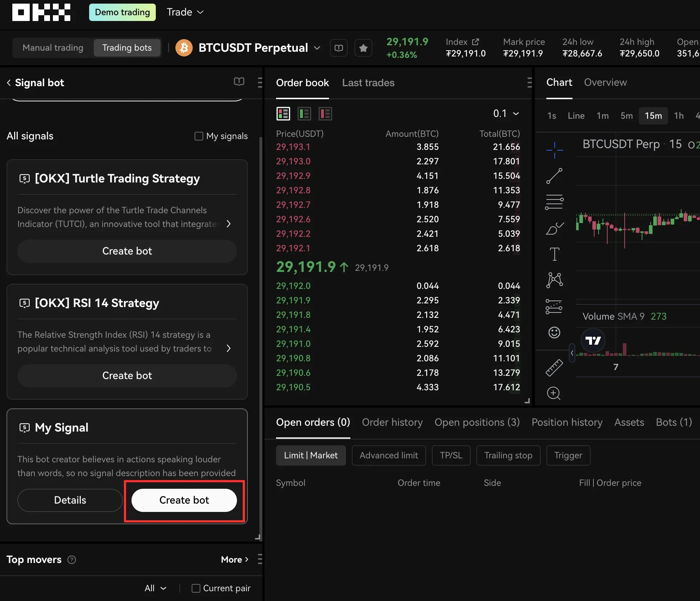Collapse the chart drawing toolbar via chevron
Screen dimensions: 700x601
coord(572,354)
